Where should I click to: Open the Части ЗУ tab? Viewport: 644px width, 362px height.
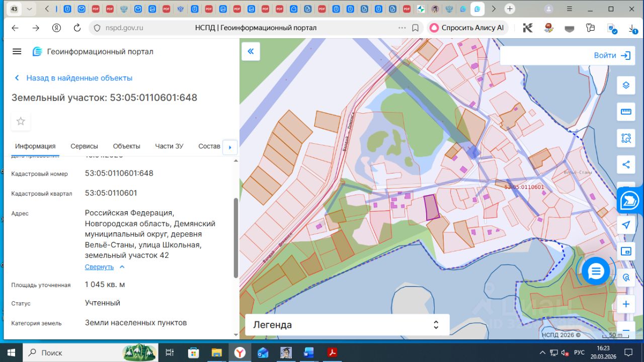click(x=169, y=146)
